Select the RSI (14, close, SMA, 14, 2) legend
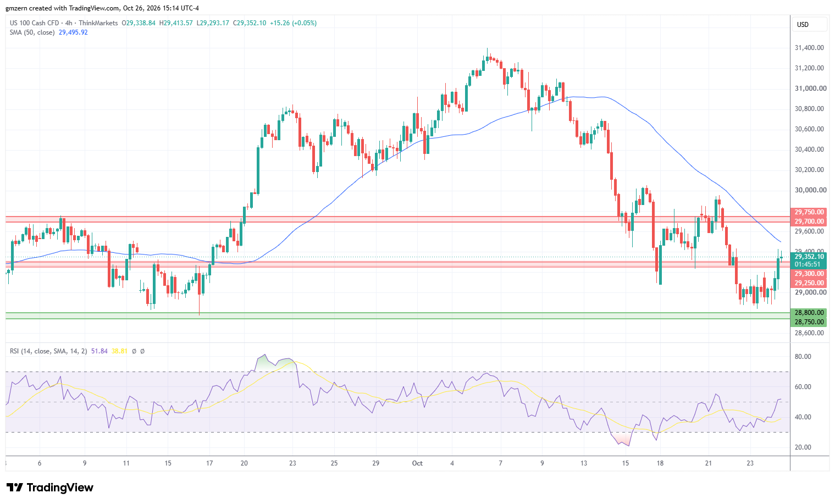This screenshot has width=835, height=504. 48,351
